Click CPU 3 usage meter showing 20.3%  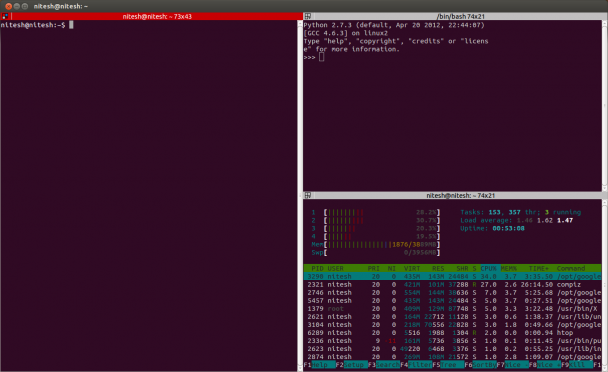click(x=375, y=228)
